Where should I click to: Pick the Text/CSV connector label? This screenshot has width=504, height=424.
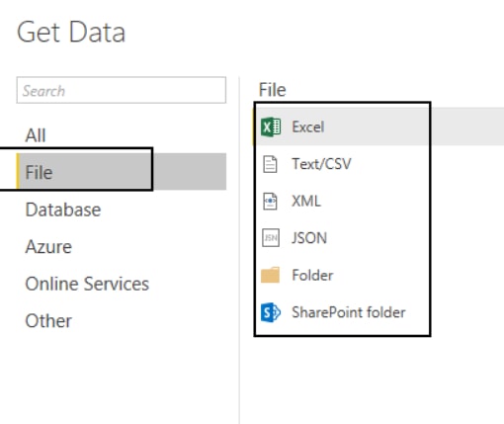coord(322,164)
